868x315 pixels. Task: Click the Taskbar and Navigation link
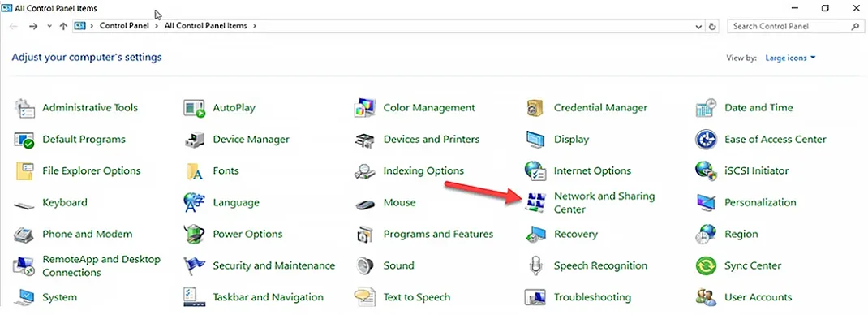click(269, 297)
